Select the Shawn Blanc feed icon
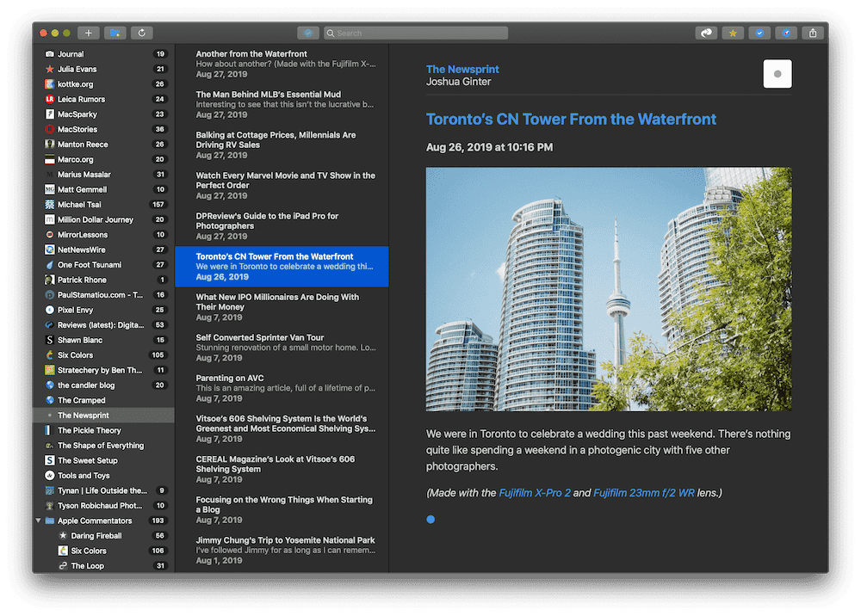This screenshot has width=861, height=616. [x=49, y=340]
